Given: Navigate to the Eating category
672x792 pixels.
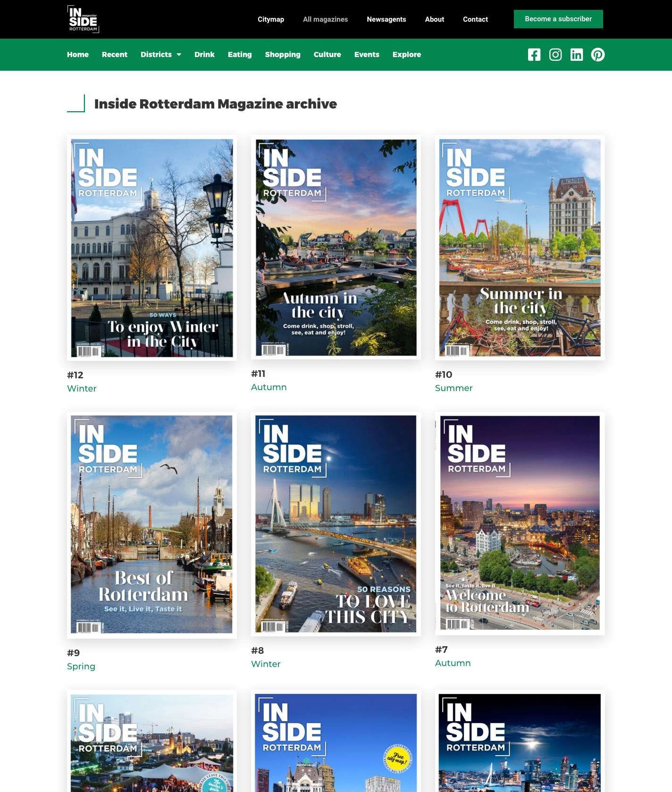Looking at the screenshot, I should point(239,55).
